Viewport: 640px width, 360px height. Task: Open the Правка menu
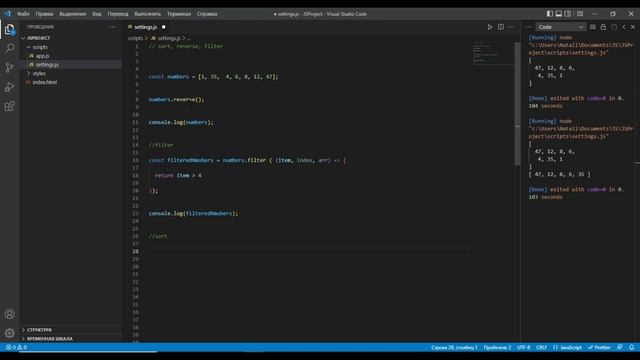(44, 14)
